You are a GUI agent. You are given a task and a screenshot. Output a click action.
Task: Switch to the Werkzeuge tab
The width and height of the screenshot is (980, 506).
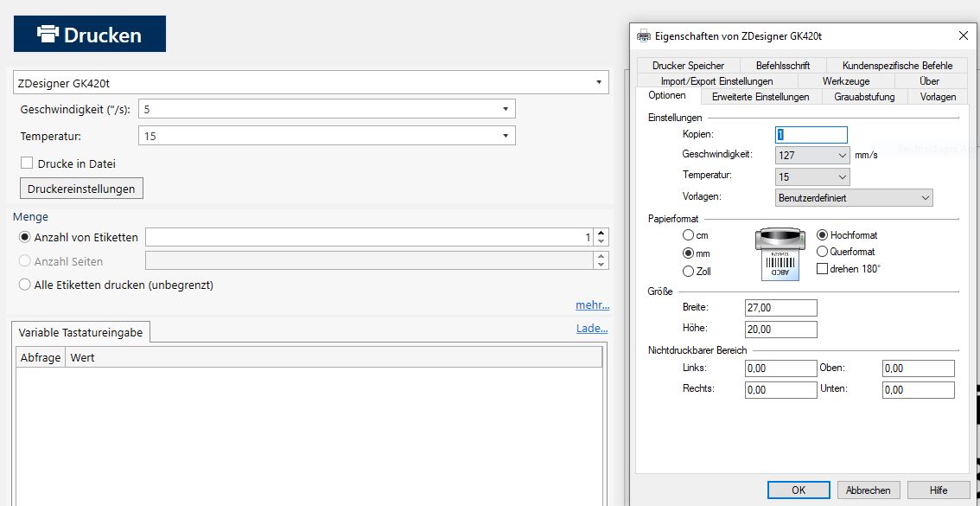[x=846, y=80]
